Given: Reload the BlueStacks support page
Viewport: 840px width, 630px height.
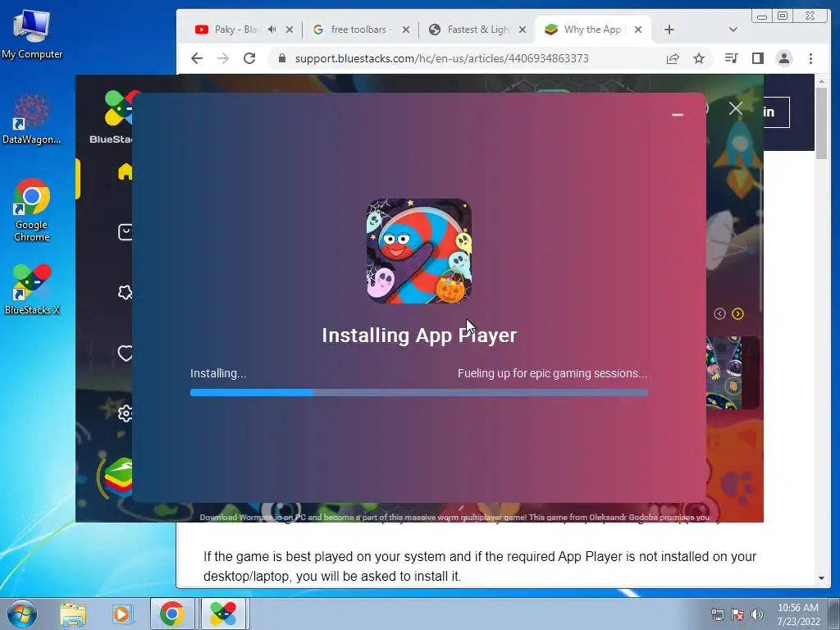Looking at the screenshot, I should [x=249, y=58].
